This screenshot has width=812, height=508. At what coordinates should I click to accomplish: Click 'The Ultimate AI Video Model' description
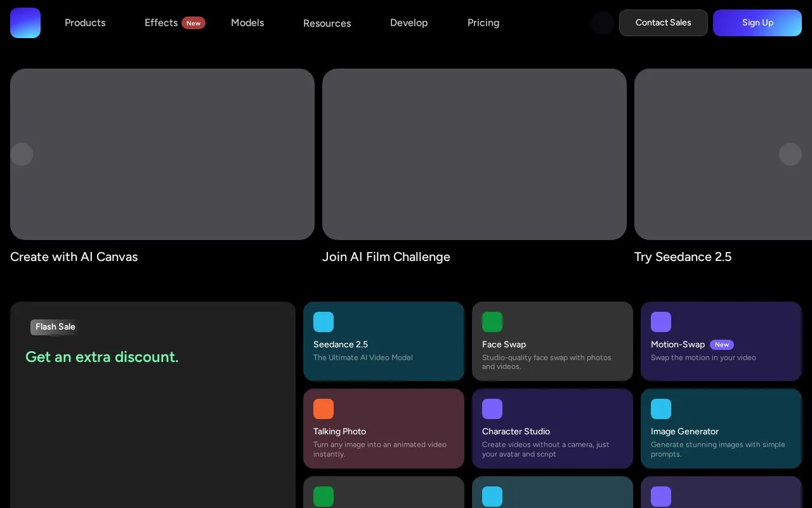363,358
